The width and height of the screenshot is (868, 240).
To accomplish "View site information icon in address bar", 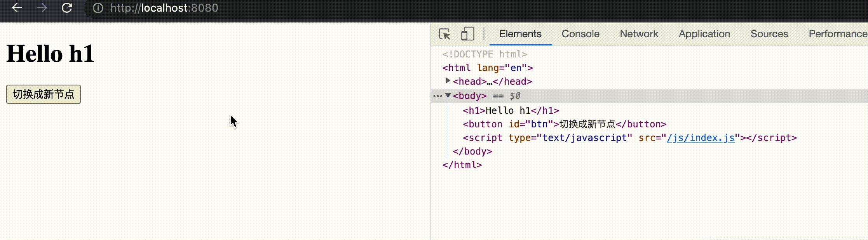I will [98, 8].
